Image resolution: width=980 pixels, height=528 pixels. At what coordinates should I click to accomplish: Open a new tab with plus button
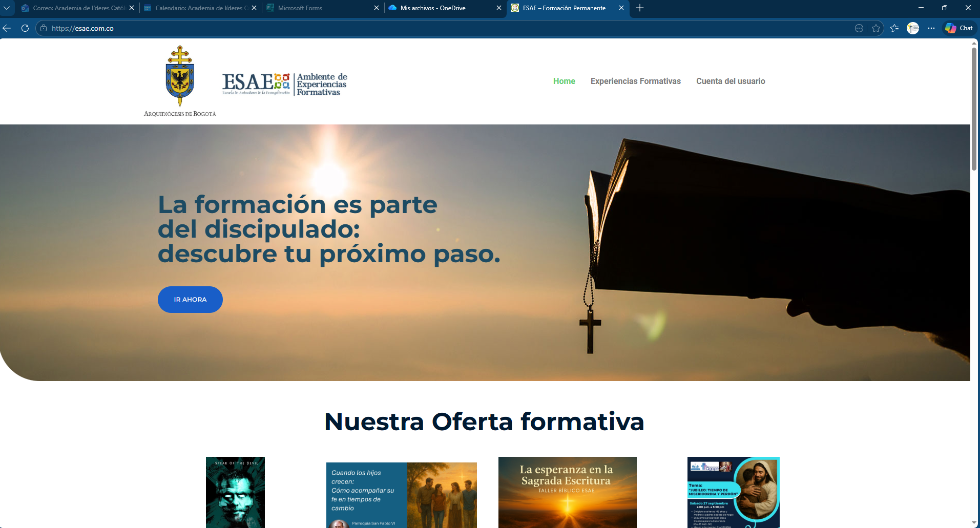pos(640,8)
